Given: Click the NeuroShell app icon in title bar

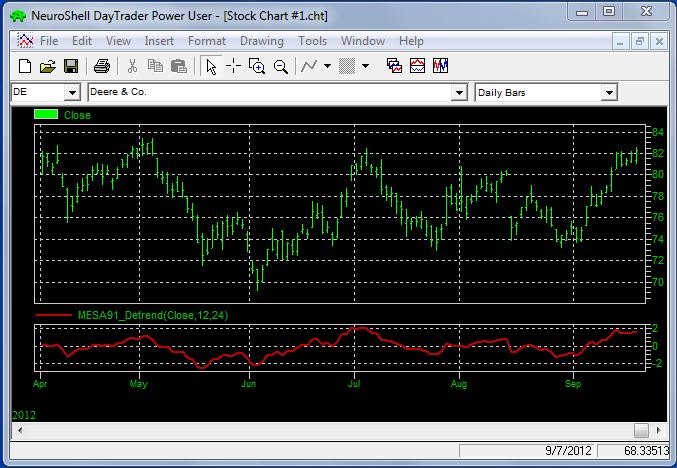Looking at the screenshot, I should click(x=18, y=16).
